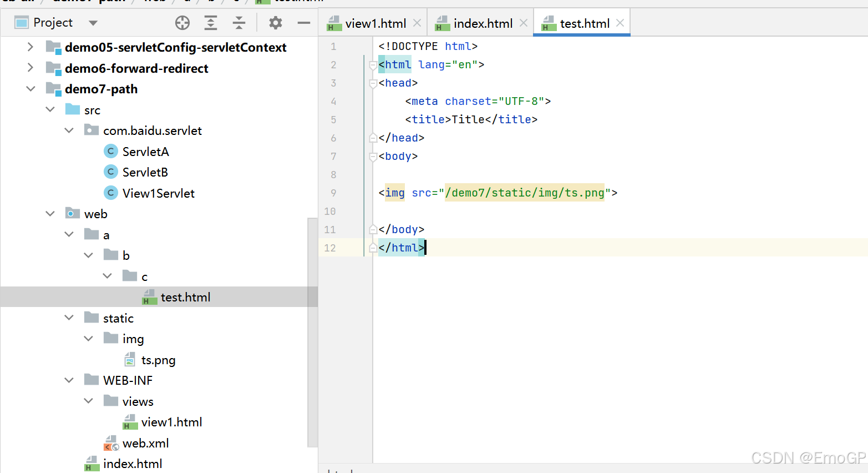Click the locate file (Select Opened File) icon
868x473 pixels.
click(182, 23)
